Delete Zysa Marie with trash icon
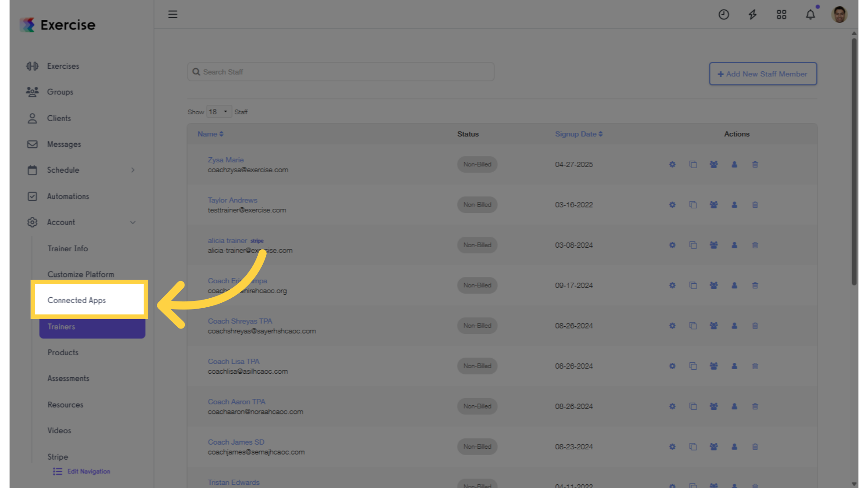868x488 pixels. pyautogui.click(x=755, y=164)
